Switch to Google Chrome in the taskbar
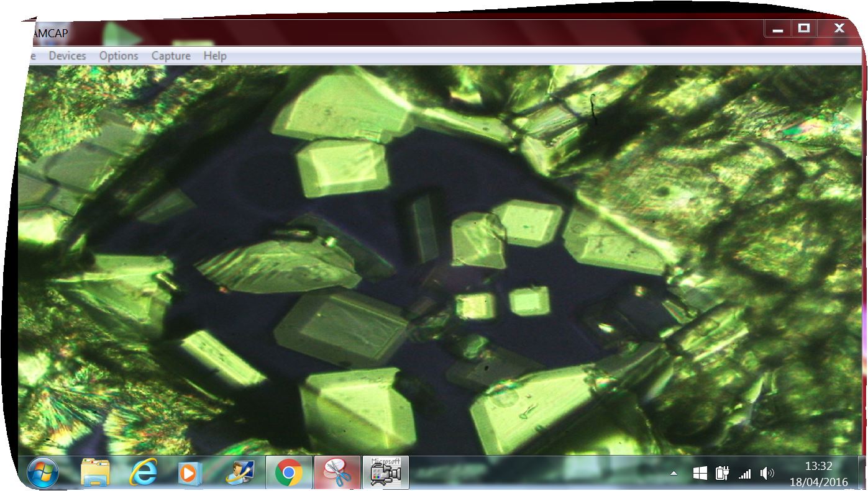This screenshot has height=491, width=868. [x=288, y=473]
